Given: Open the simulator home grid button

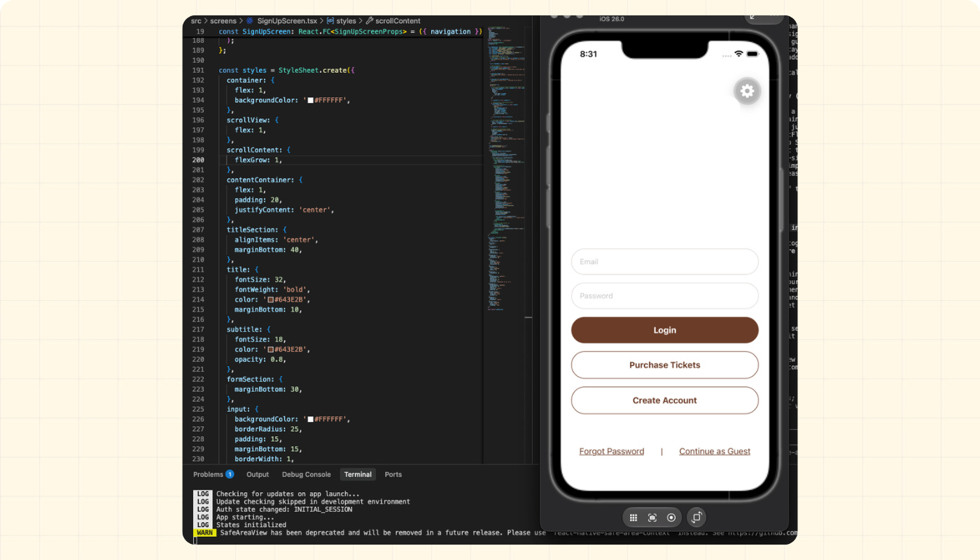Looking at the screenshot, I should coord(633,517).
